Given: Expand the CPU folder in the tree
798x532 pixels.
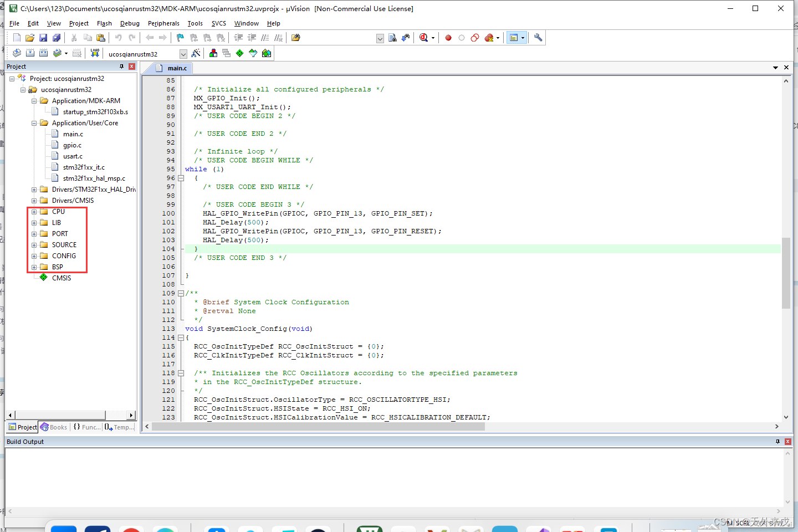Looking at the screenshot, I should click(34, 211).
